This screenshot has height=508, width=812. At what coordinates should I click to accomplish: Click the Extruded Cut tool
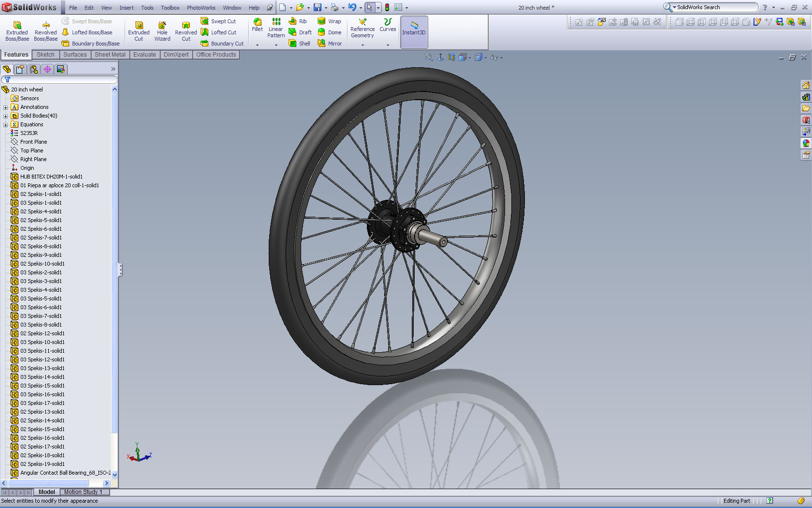[139, 31]
